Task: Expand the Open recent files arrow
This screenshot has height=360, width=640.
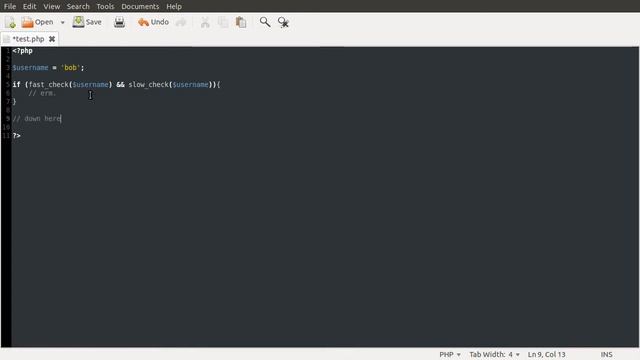Action: [62, 22]
